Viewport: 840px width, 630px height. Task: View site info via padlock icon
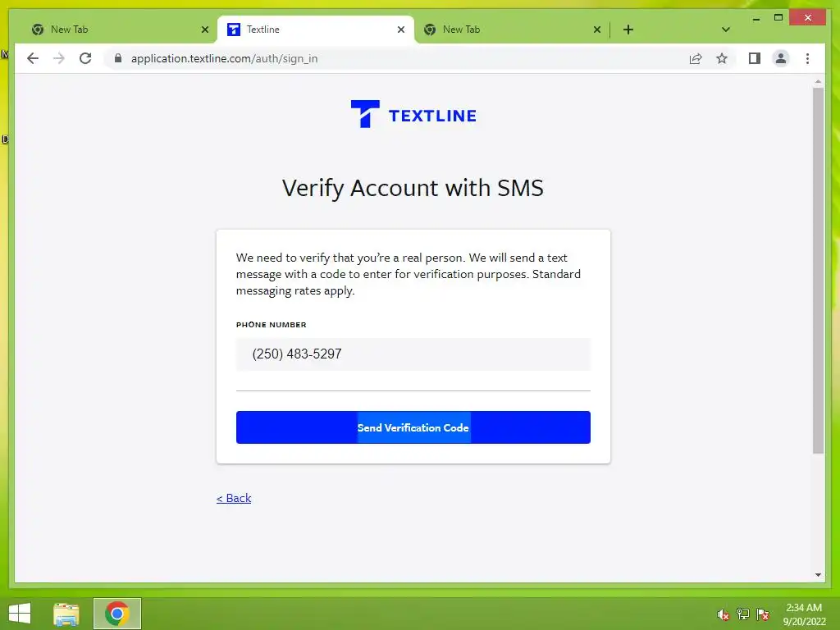118,58
